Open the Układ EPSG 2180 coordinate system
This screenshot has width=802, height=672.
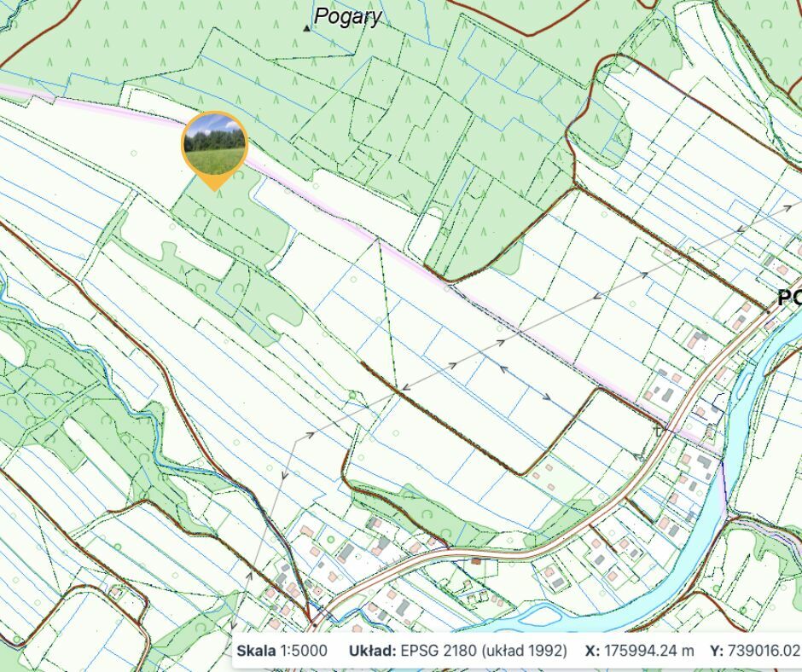[x=458, y=651]
